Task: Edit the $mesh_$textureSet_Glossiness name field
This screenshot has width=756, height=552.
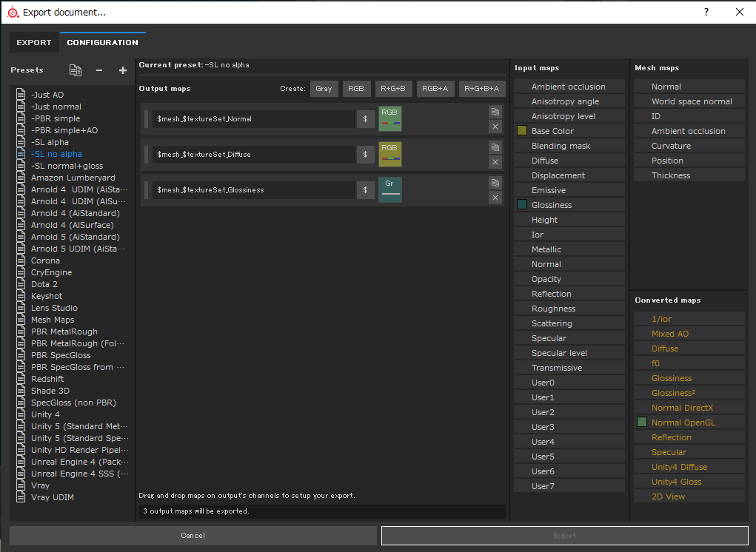Action: point(254,189)
